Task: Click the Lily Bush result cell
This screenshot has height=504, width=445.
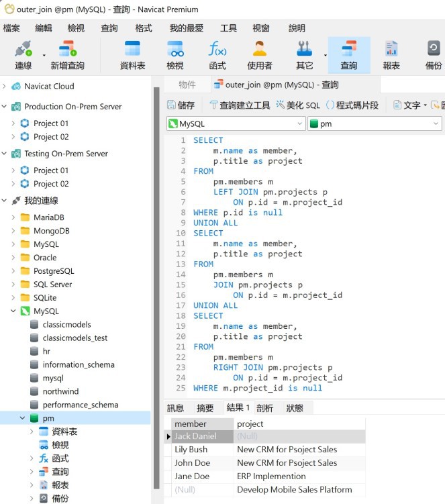Action: click(191, 450)
